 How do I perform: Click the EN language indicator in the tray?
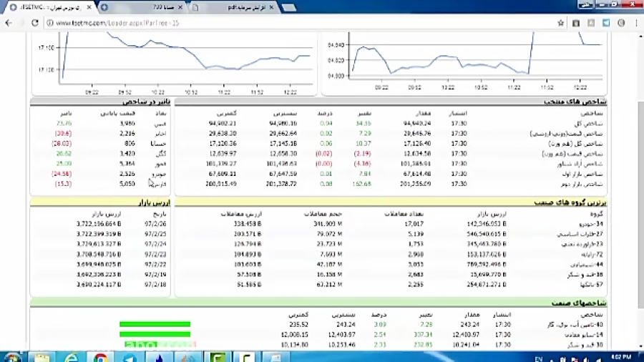(x=539, y=358)
